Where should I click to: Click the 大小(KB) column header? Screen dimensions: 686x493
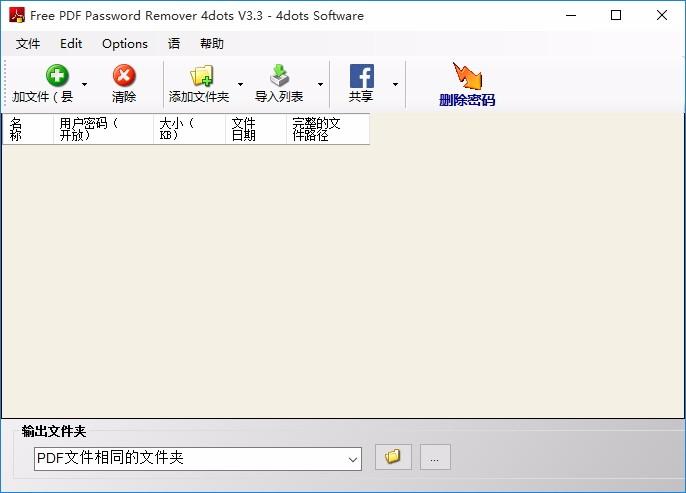click(x=189, y=129)
